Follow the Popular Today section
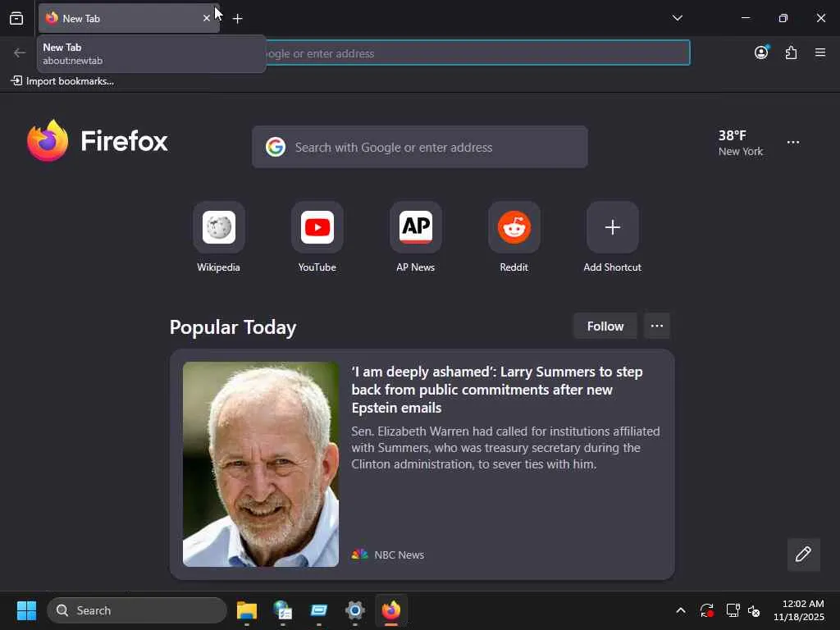 coord(605,326)
